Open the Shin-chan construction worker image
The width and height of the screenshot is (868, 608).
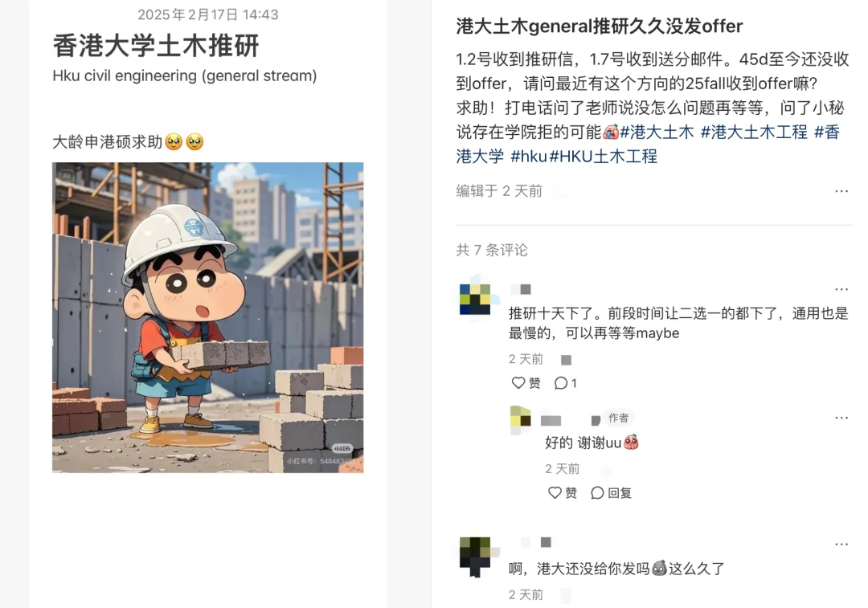pyautogui.click(x=207, y=317)
